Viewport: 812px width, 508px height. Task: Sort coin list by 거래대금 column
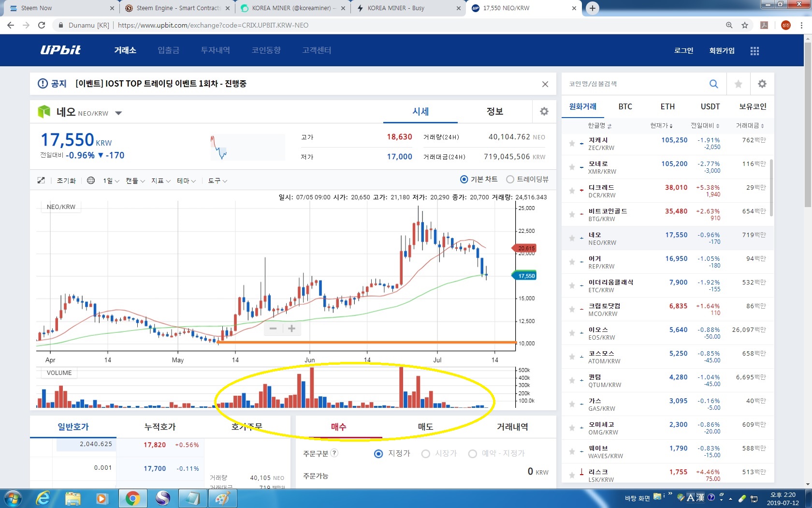click(750, 126)
